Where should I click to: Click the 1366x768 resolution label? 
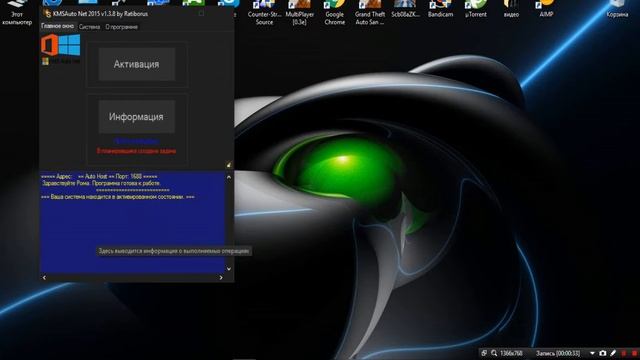coord(511,353)
